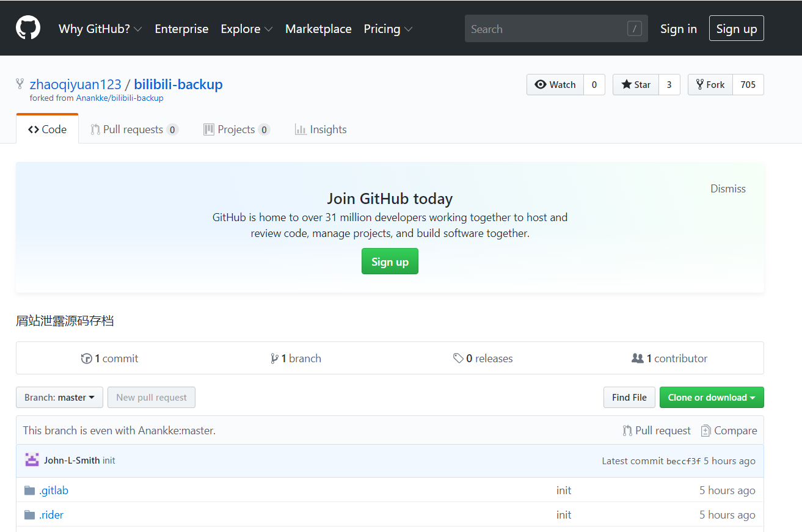Open the watchers count 0
The height and width of the screenshot is (532, 802).
(x=594, y=85)
